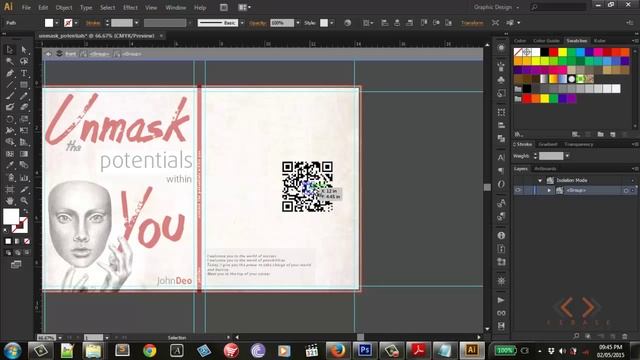Open the Fill color dropdown arrow

pos(57,23)
